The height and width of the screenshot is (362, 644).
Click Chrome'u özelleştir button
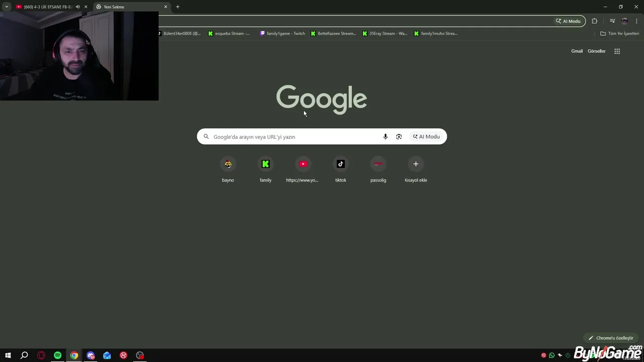611,338
